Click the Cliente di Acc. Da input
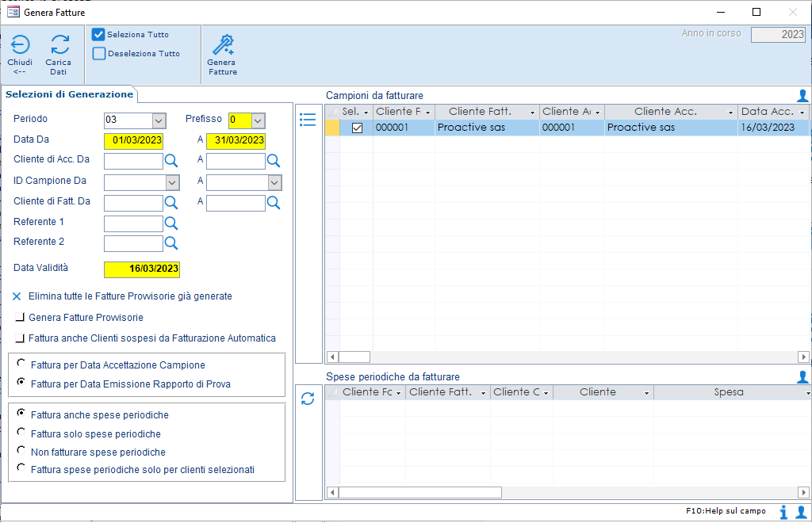This screenshot has width=812, height=523. tap(133, 162)
